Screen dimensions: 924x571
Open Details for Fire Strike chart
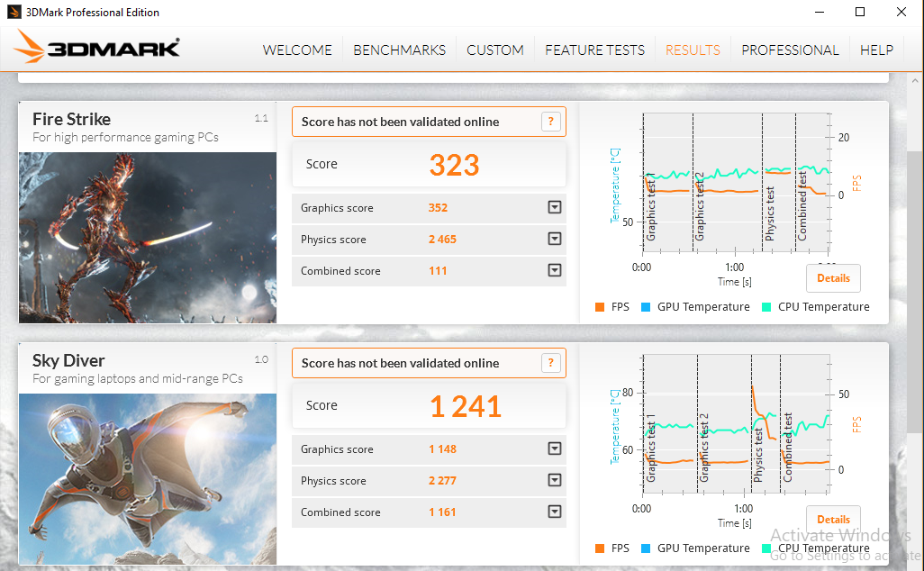point(833,278)
